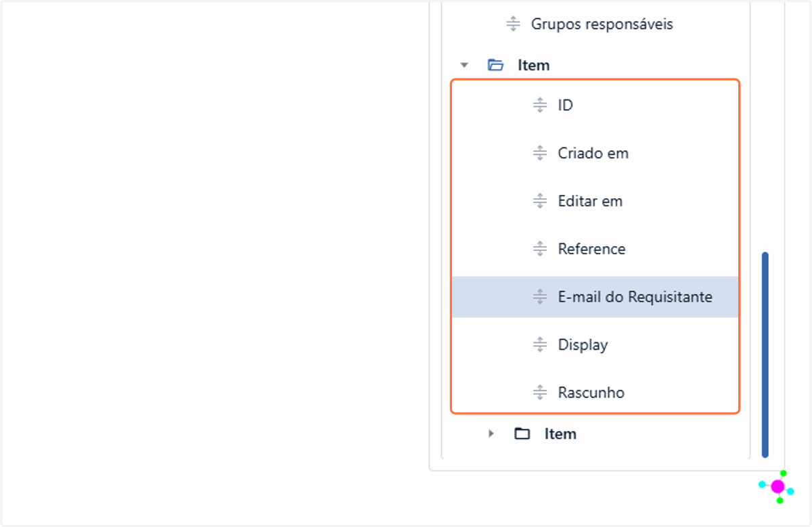Expand the closed Item folder arrow
The image size is (812, 527).
491,434
